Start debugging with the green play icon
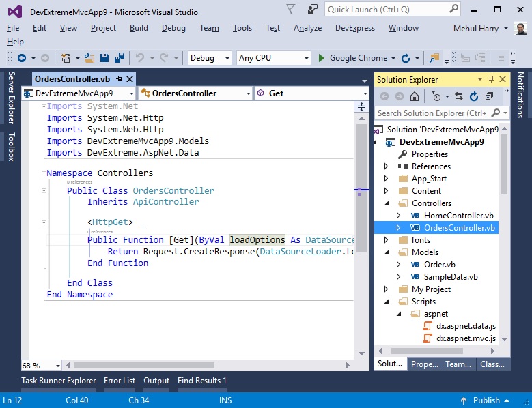The width and height of the screenshot is (532, 408). pos(321,58)
